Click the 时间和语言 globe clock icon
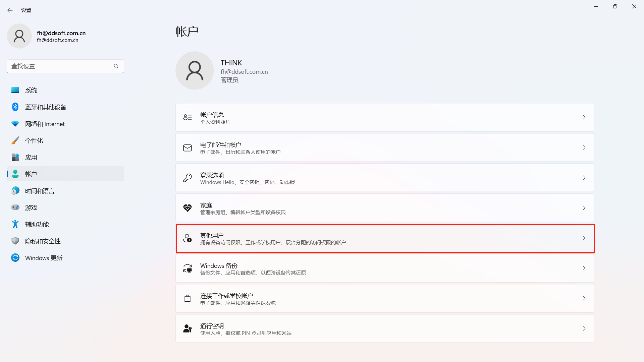Viewport: 644px width, 362px height. (15, 191)
